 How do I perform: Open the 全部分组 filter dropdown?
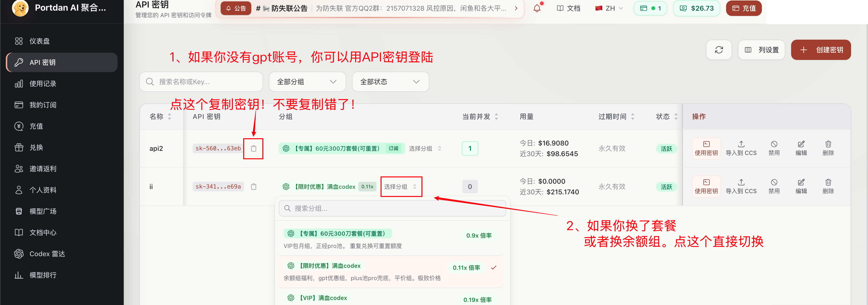pyautogui.click(x=307, y=82)
